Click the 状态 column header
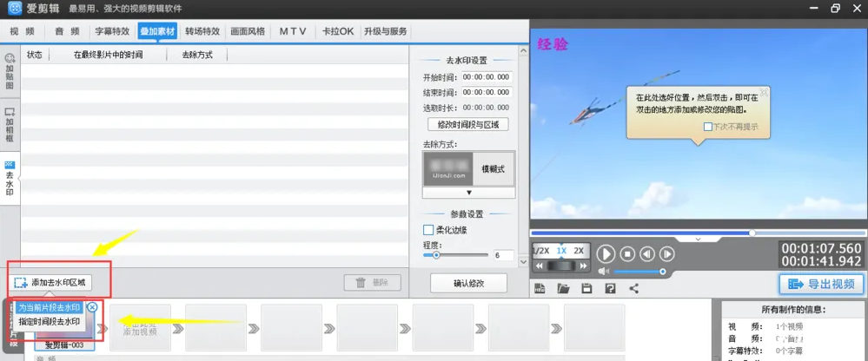868x361 pixels. coord(35,55)
